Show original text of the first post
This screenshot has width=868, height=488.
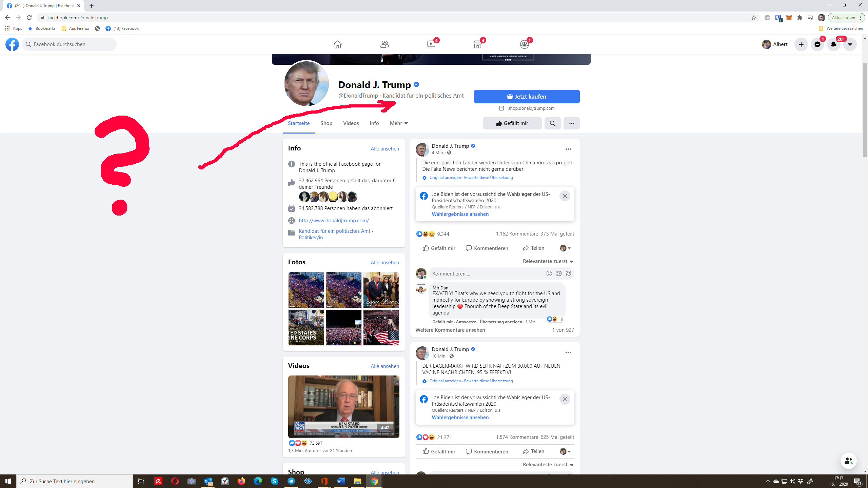445,178
